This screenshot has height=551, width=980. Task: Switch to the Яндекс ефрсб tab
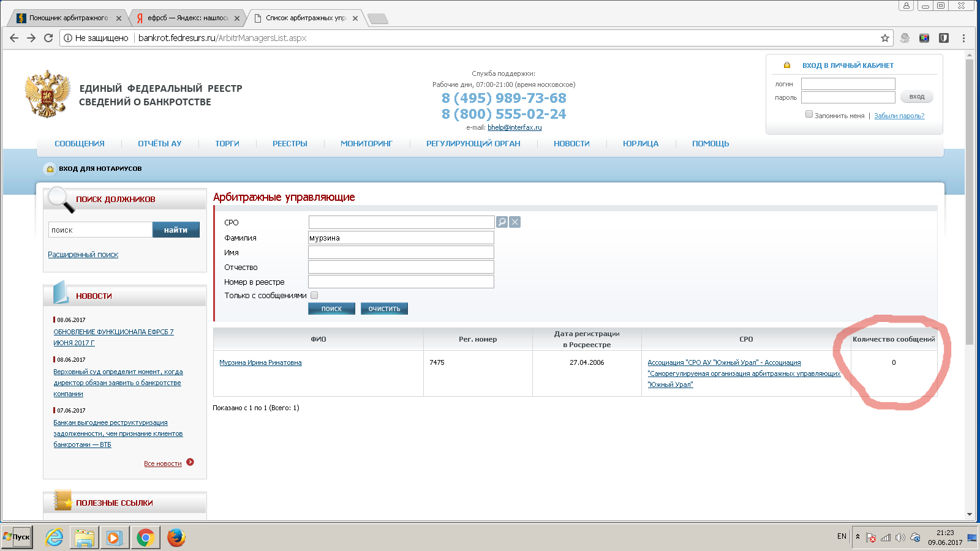coord(187,18)
